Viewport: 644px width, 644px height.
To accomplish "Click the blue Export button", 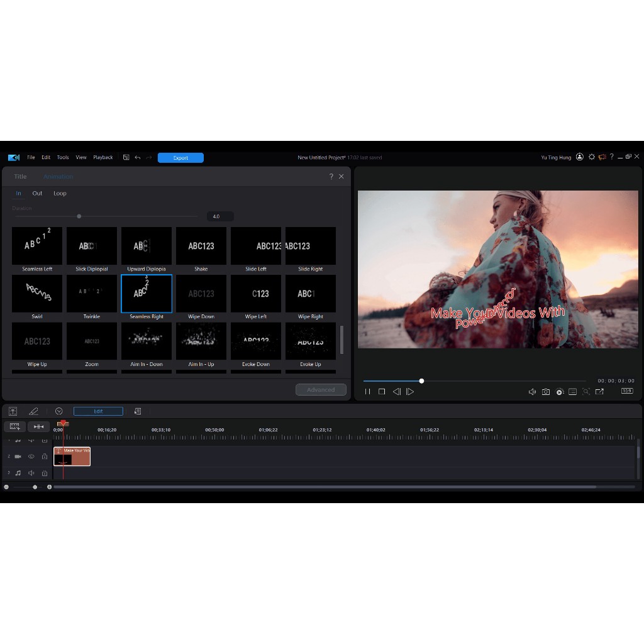I will point(180,158).
